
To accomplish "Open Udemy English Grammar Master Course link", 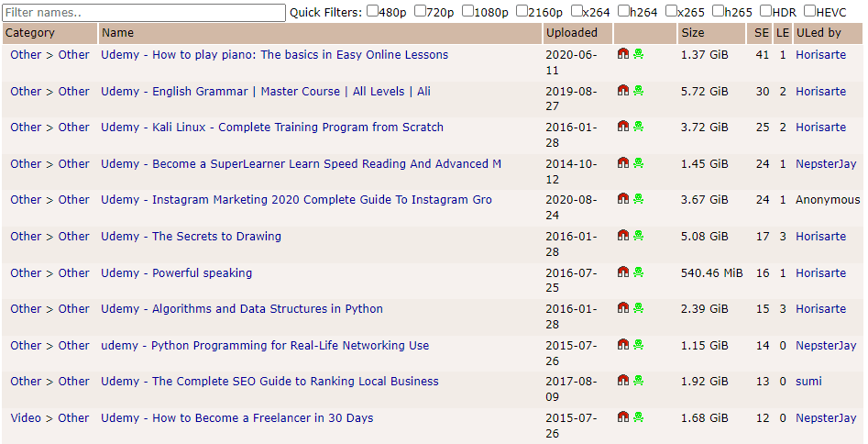I will tap(266, 91).
